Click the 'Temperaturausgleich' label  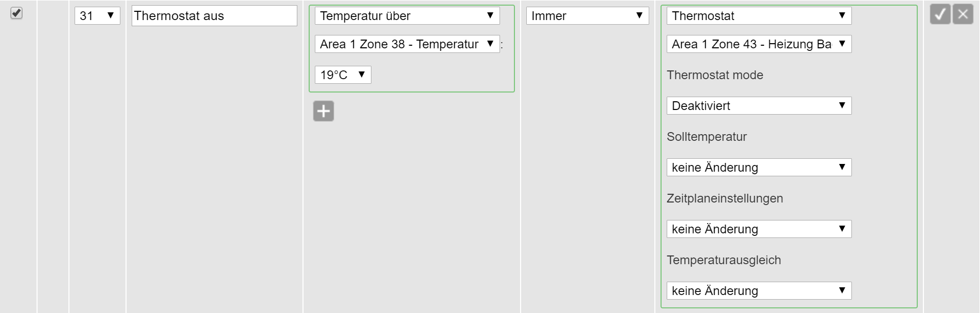click(723, 260)
